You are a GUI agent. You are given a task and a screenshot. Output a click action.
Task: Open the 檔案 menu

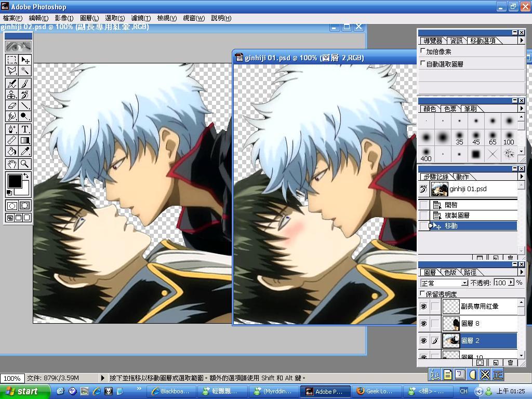click(x=12, y=18)
